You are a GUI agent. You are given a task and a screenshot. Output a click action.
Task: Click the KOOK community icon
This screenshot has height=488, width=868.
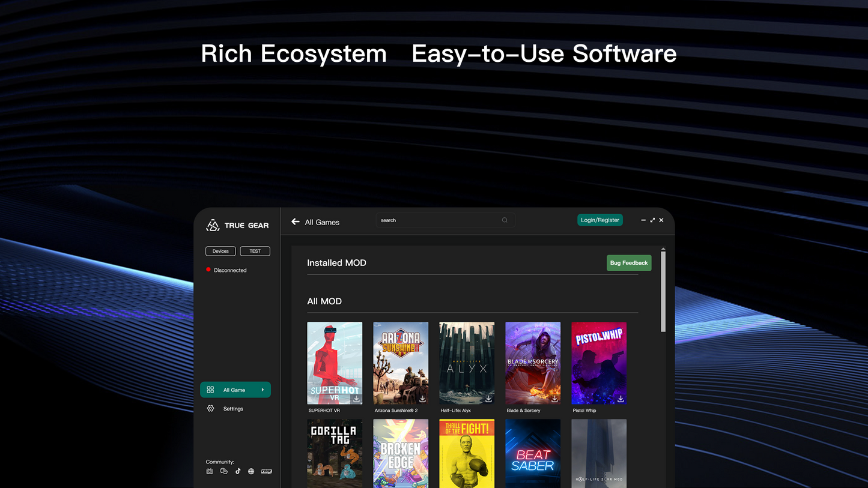(x=266, y=471)
